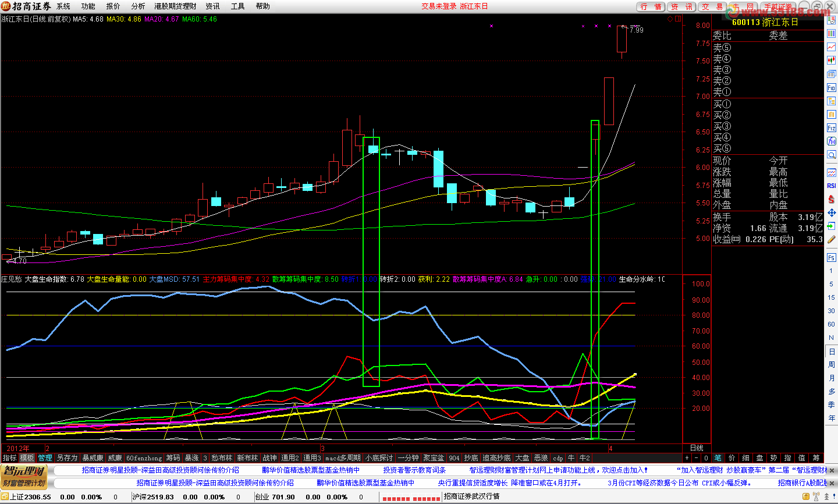Select the 筹 tab in the bottom right panel

816,458
